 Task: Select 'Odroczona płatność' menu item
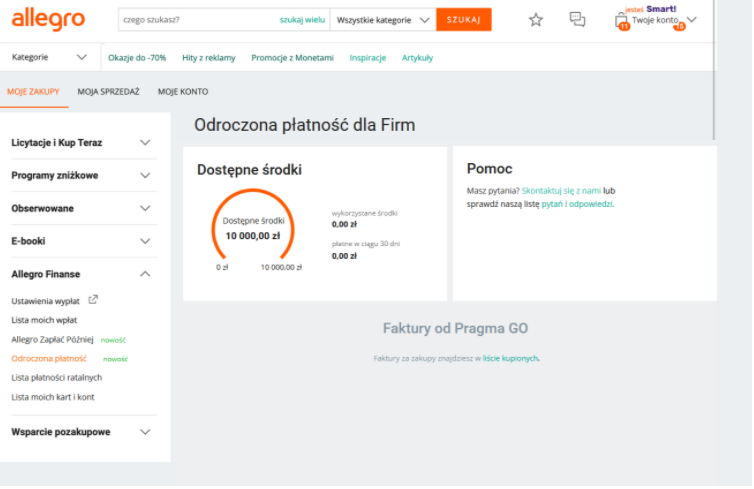(x=49, y=358)
